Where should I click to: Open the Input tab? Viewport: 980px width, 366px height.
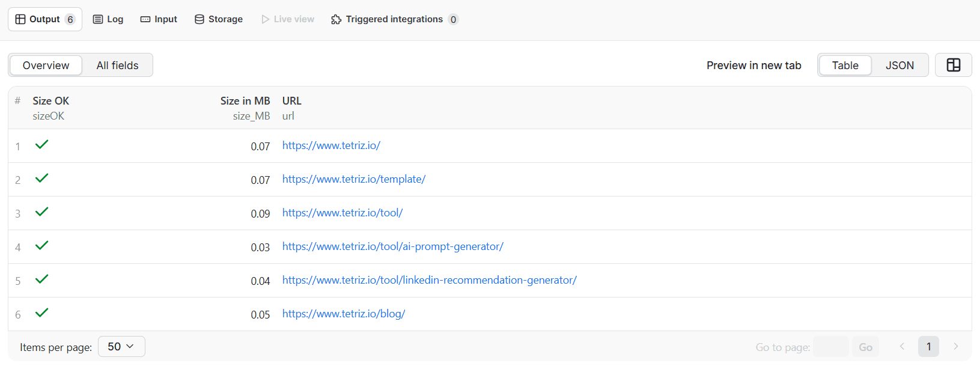pos(159,19)
